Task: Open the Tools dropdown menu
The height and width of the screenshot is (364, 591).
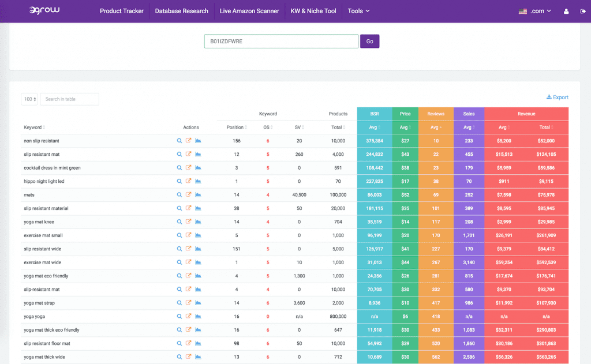Action: click(x=358, y=11)
